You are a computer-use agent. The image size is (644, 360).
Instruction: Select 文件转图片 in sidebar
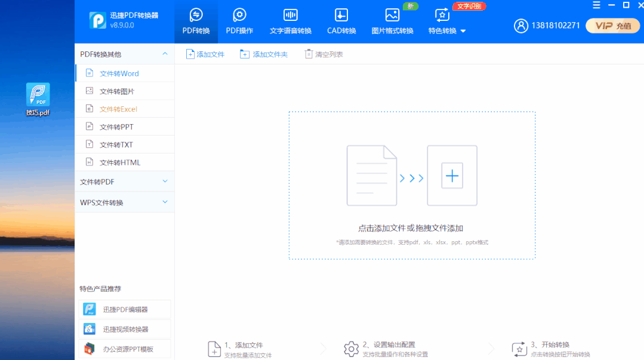point(116,91)
